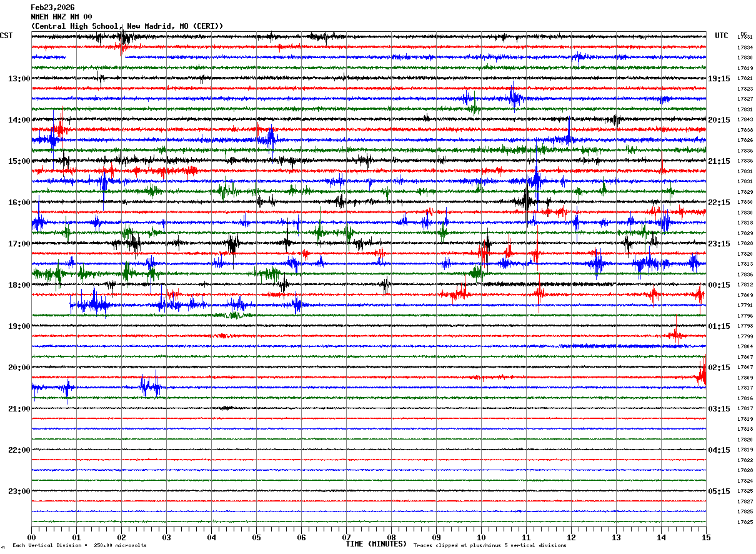Click the Traces clipped at plus/minus 5 note
Viewport: 756px width, 554px height.
pyautogui.click(x=490, y=546)
